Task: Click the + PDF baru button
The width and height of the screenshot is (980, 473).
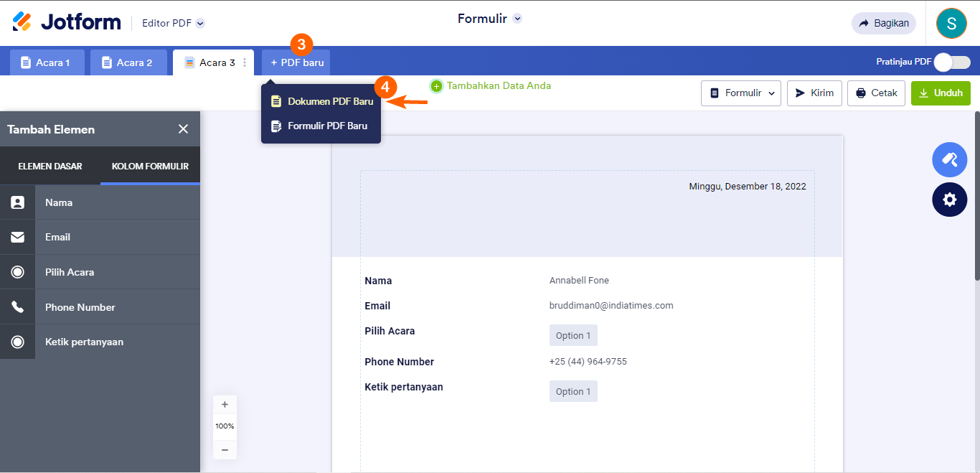Action: 296,62
